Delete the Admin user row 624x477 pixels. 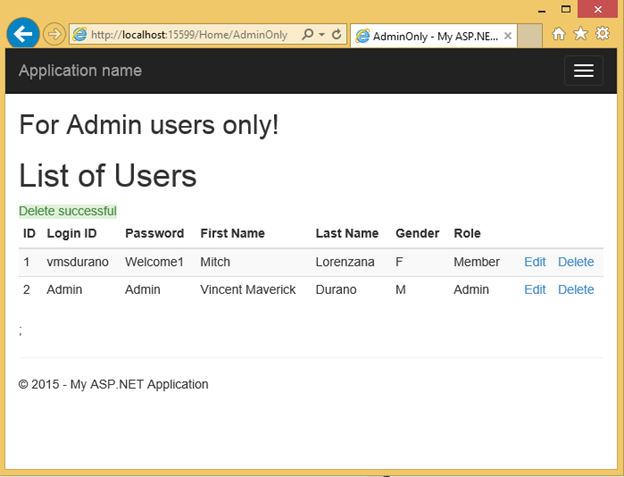pos(575,290)
